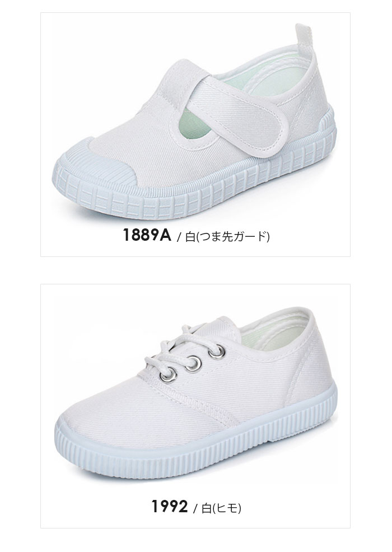Viewport: 392px width, 552px height.
Task: Select the 白(ヒモ) color label
Action: pyautogui.click(x=221, y=508)
